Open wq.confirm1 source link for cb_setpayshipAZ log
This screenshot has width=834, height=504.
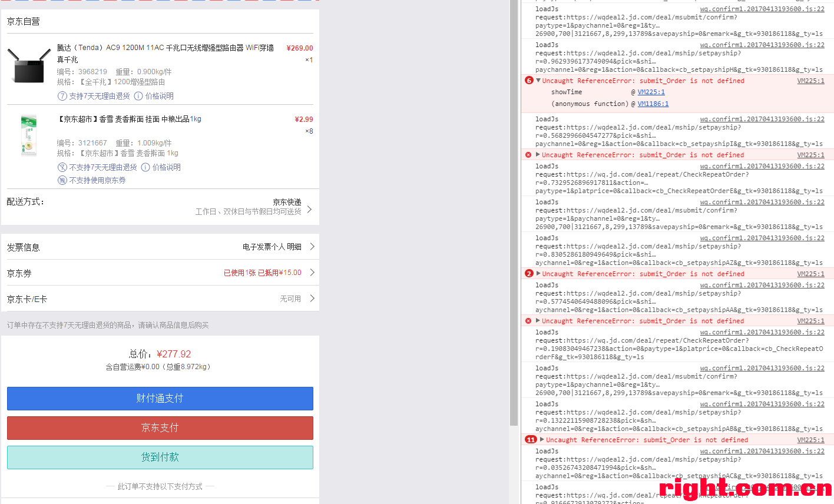pyautogui.click(x=762, y=238)
